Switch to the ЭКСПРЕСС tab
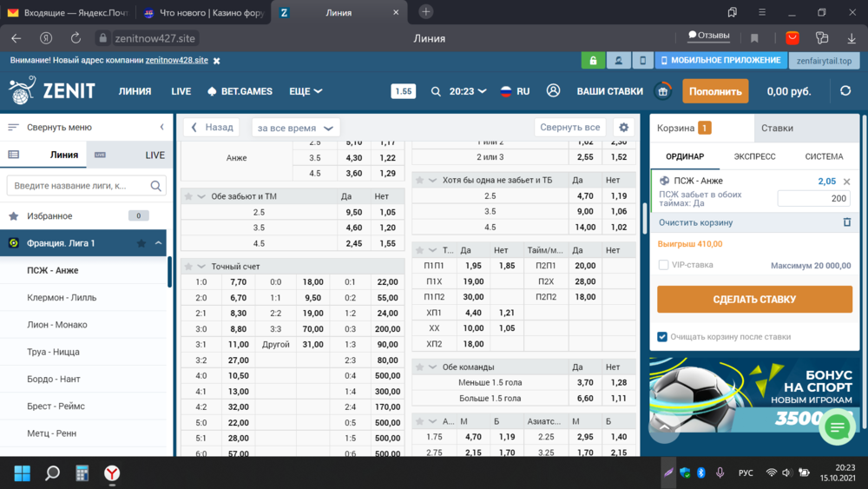 click(754, 156)
